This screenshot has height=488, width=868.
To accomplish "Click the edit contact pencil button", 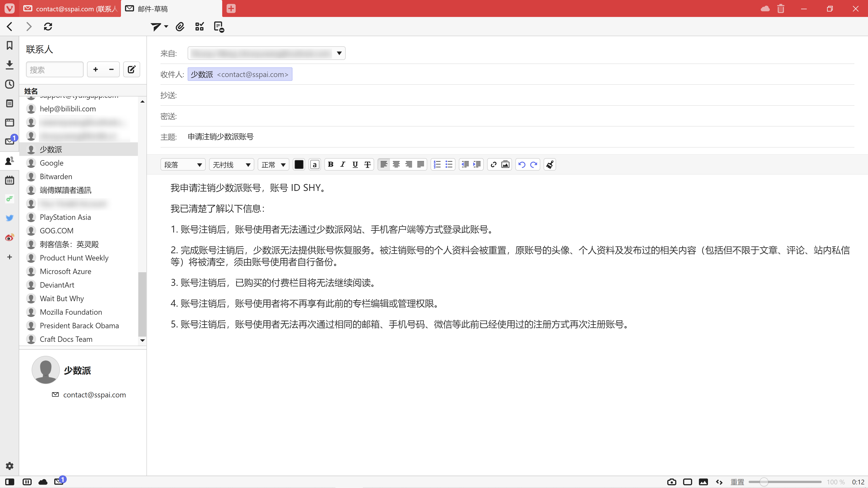I will tap(131, 69).
